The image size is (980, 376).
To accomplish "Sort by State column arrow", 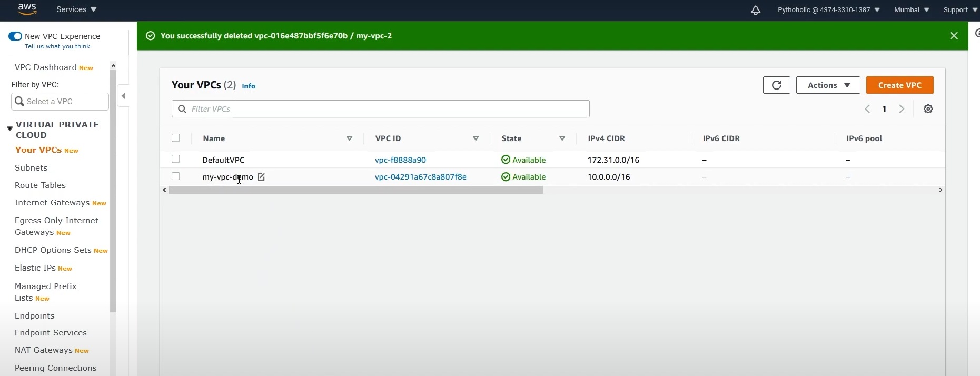I will [562, 138].
